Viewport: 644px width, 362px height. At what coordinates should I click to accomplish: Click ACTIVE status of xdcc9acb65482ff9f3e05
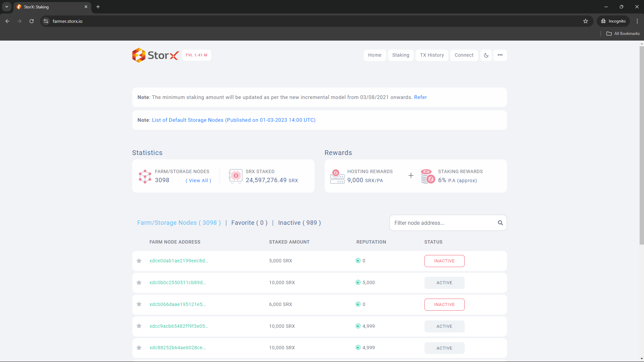[x=444, y=326]
